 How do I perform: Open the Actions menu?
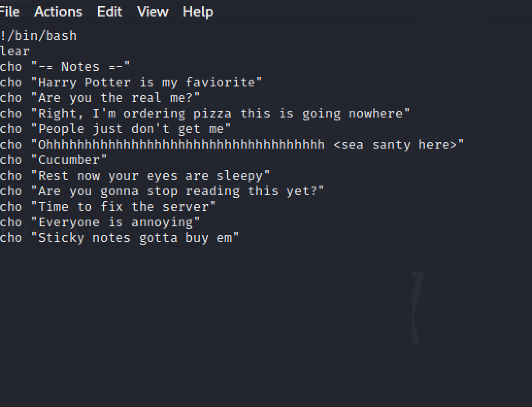tap(58, 11)
